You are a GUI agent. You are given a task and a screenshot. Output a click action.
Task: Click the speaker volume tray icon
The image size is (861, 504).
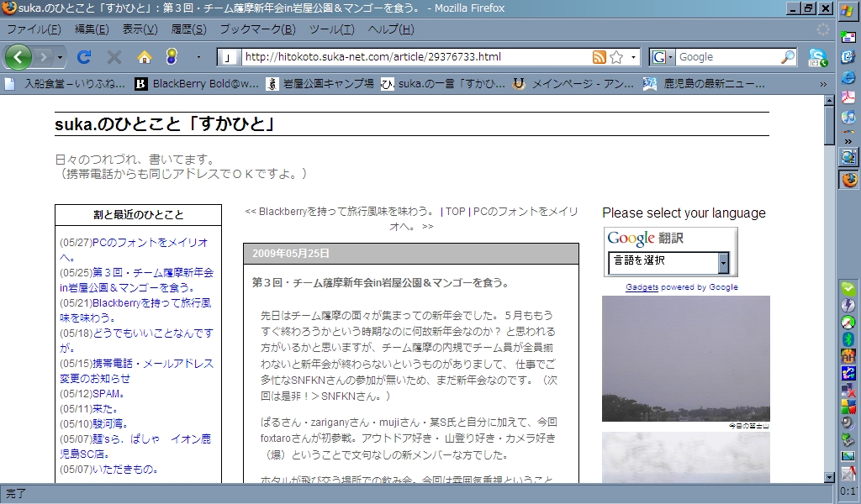click(848, 423)
